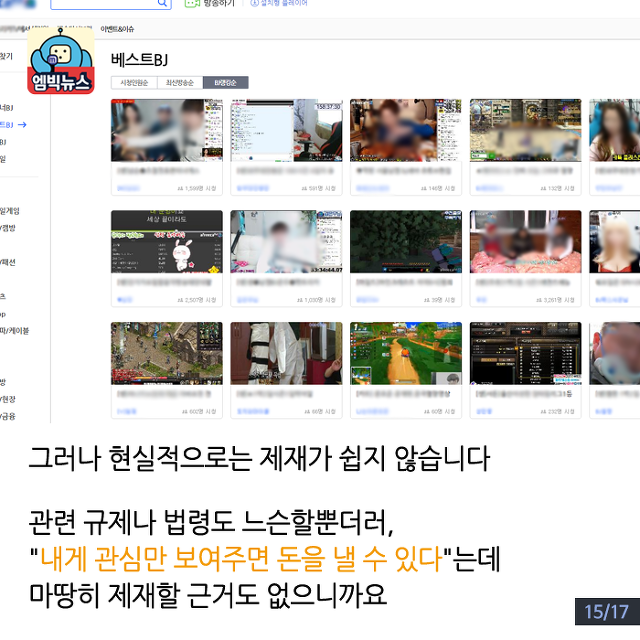Open chat-window stream thumbnail with 591명 viewers

tap(287, 130)
